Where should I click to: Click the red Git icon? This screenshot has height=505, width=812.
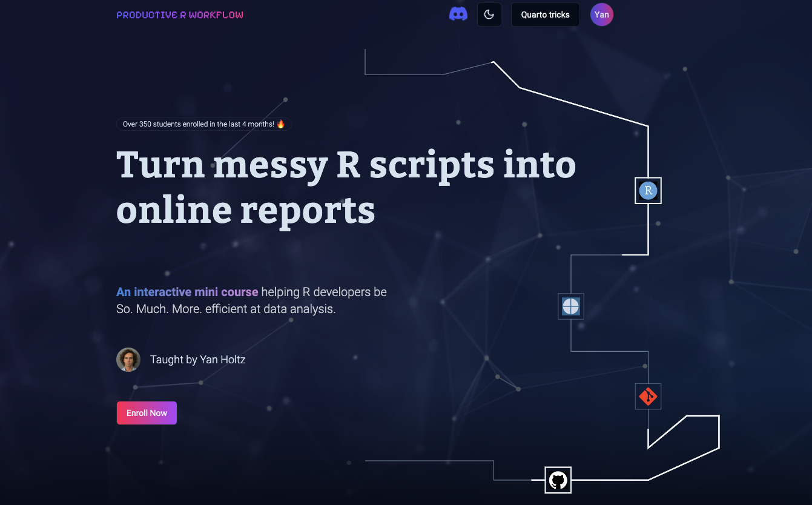point(647,397)
